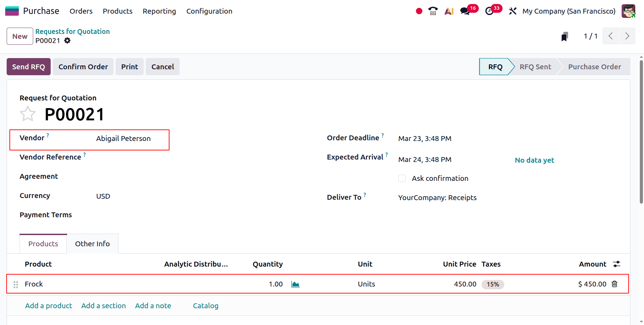Click Add a section link
Viewport: 644px width, 325px height.
[103, 306]
